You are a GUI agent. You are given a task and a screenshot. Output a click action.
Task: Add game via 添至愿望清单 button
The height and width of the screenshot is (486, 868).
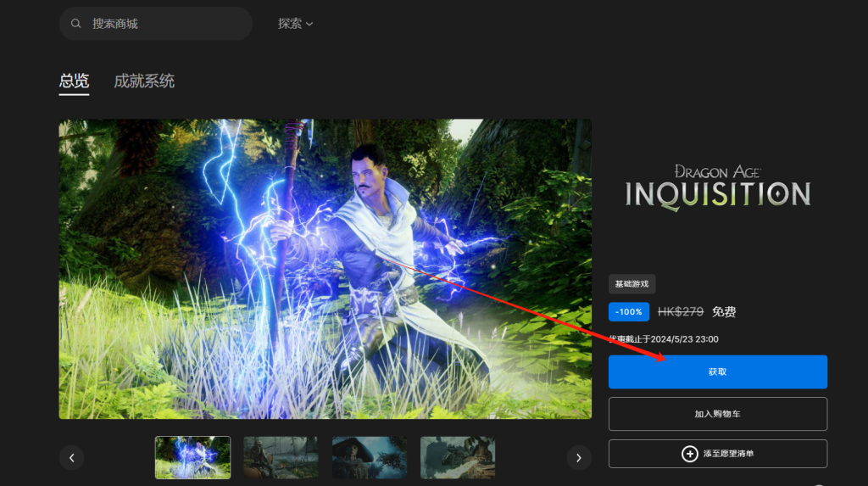(717, 453)
